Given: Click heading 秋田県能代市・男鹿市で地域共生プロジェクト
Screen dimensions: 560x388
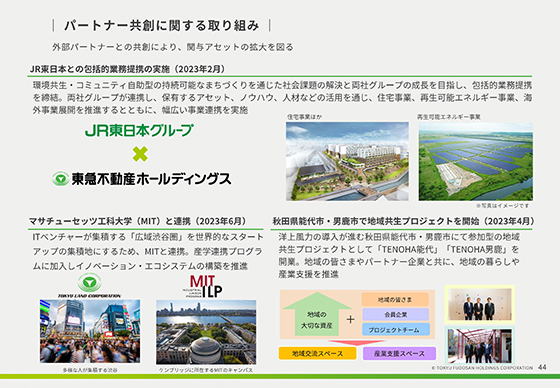Looking at the screenshot, I should [x=404, y=222].
